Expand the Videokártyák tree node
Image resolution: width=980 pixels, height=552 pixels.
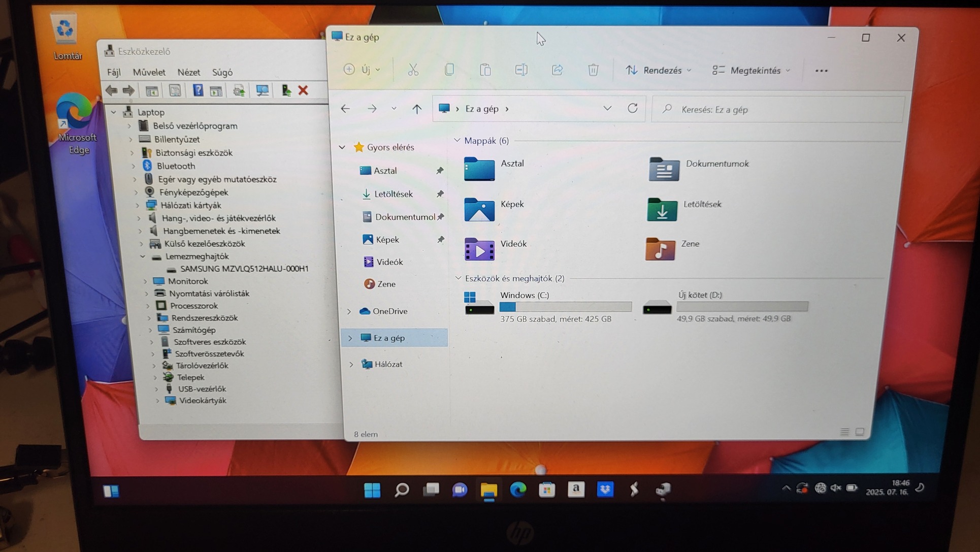(158, 401)
